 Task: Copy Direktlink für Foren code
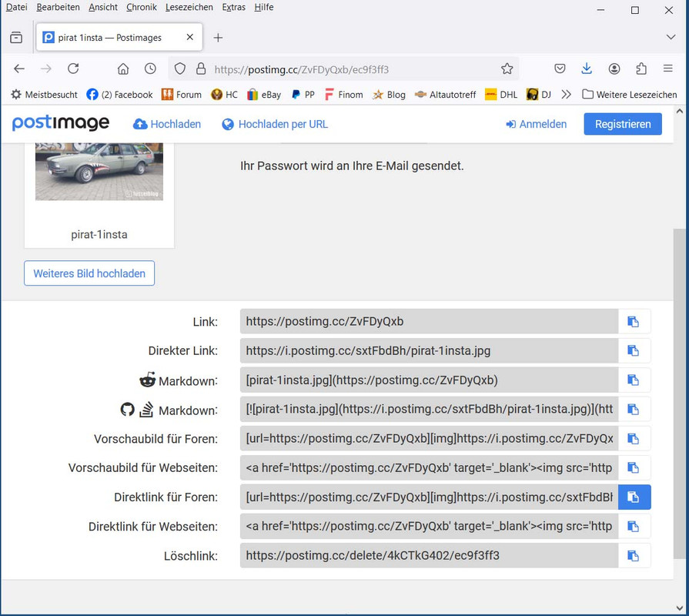634,497
